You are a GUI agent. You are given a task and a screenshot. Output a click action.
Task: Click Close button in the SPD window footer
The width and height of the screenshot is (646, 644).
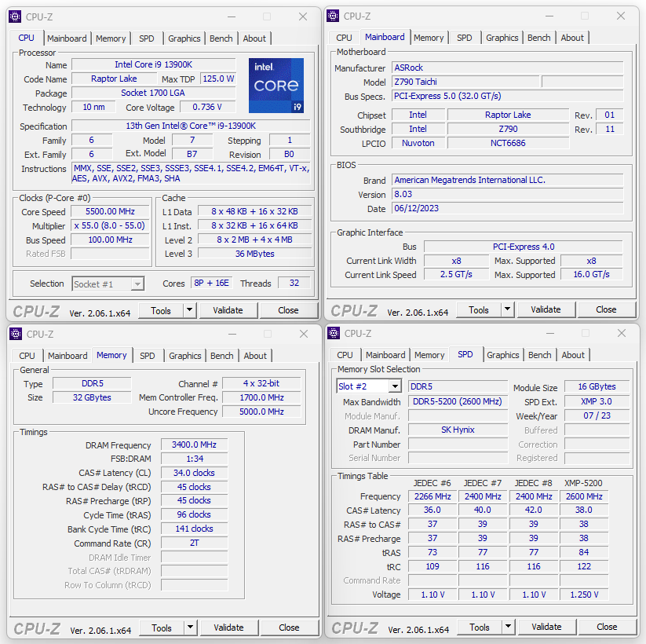(608, 627)
